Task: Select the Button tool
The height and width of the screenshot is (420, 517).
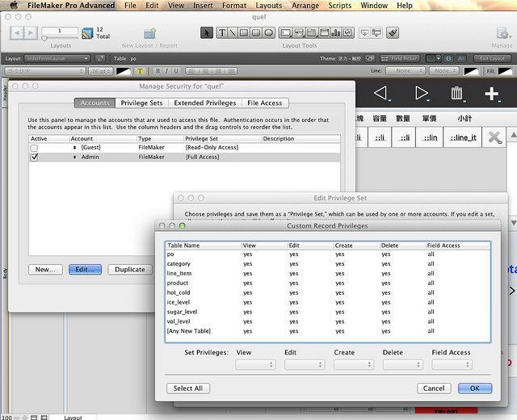Action: pyautogui.click(x=299, y=32)
